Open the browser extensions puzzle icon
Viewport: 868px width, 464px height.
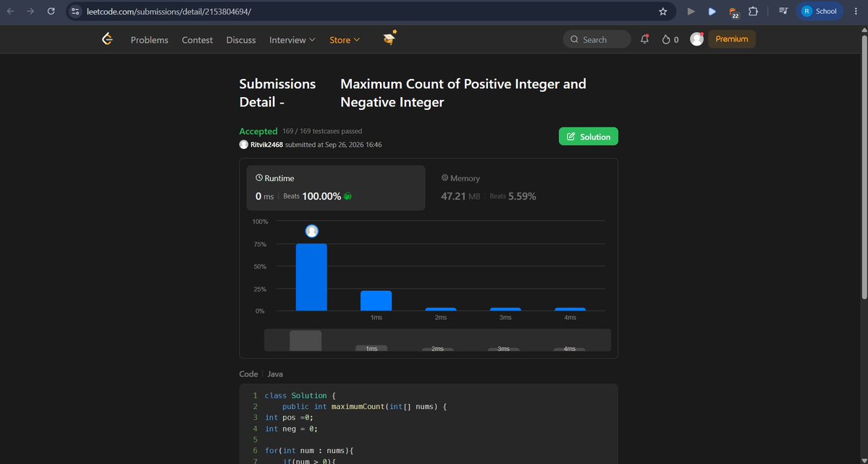point(753,11)
